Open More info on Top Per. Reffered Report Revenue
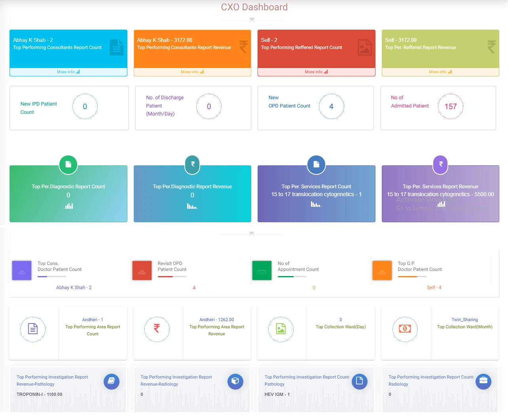 click(440, 72)
